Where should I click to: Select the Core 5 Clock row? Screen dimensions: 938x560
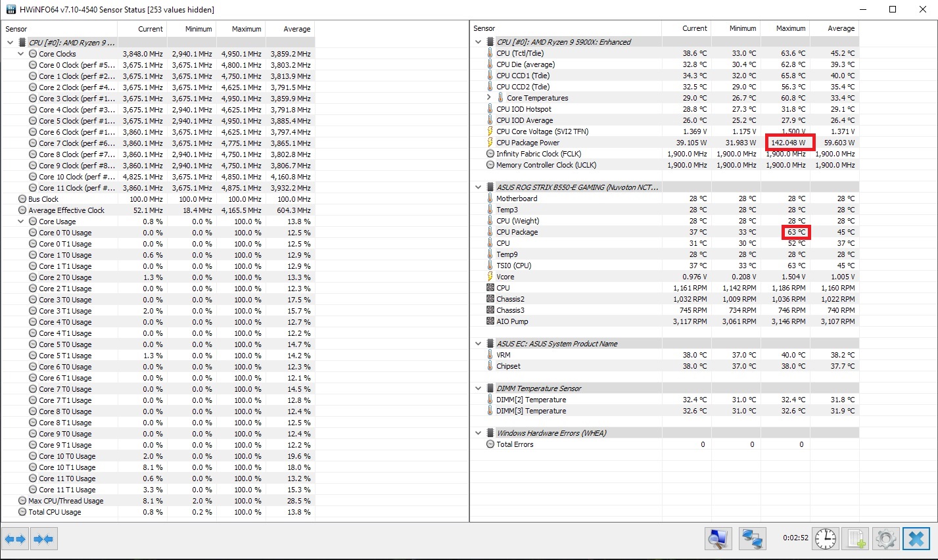coord(158,121)
